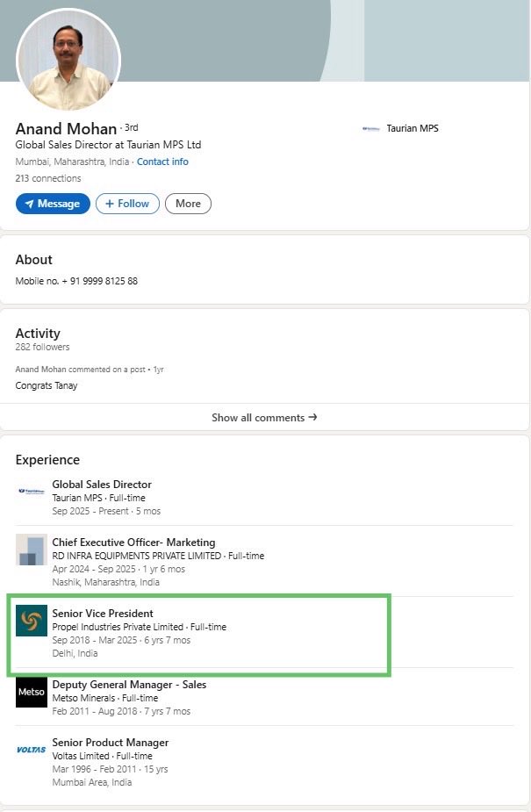The height and width of the screenshot is (812, 531).
Task: Click RD INFRA EQUIPMENTS placeholder company logo
Action: pyautogui.click(x=31, y=550)
